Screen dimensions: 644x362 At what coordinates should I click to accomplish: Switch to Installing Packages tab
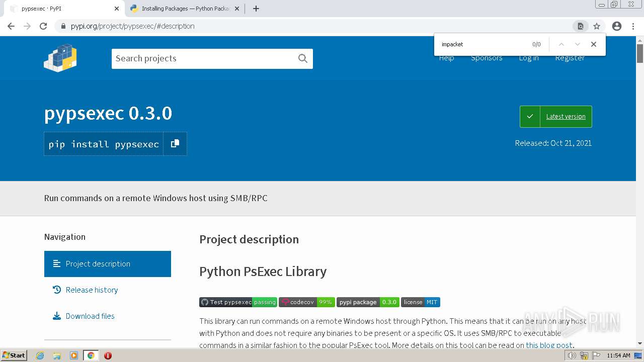(184, 9)
